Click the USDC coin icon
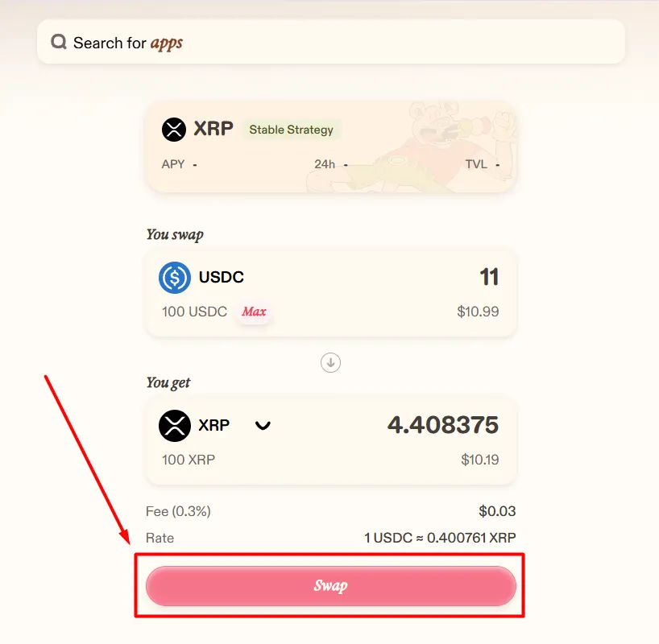This screenshot has height=644, width=659. pyautogui.click(x=175, y=277)
